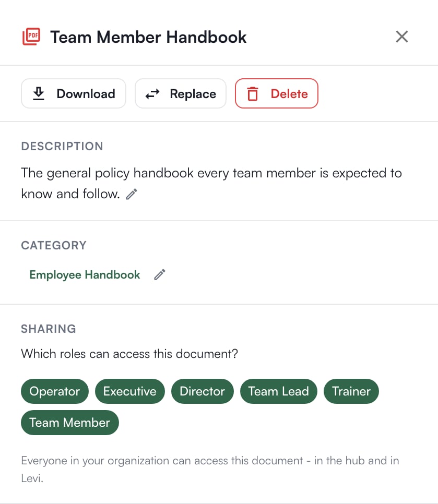Click the description text about general policy

pos(211,183)
